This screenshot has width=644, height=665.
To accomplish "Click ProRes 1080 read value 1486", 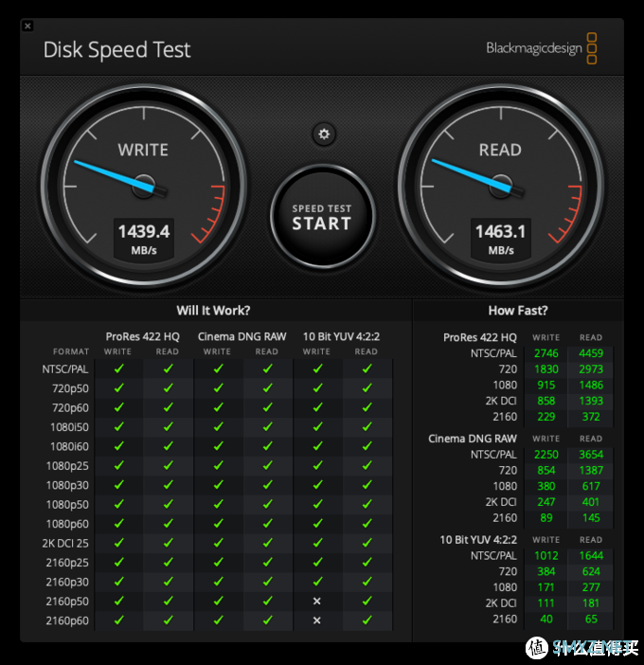I will pos(591,386).
